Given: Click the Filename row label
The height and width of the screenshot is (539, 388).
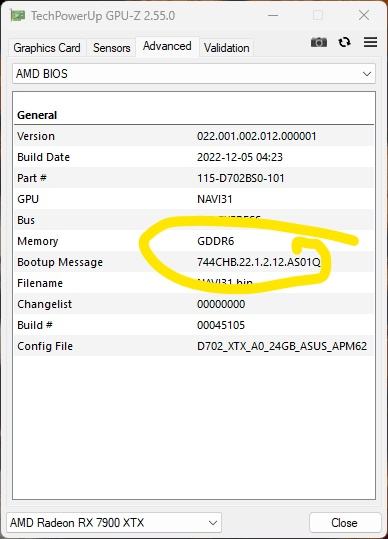Looking at the screenshot, I should pos(40,283).
